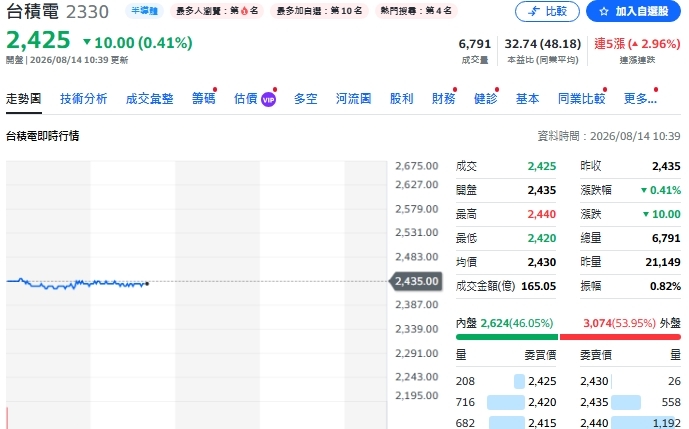Click the 均價 2,430 value
689x429 pixels.
[x=542, y=262]
